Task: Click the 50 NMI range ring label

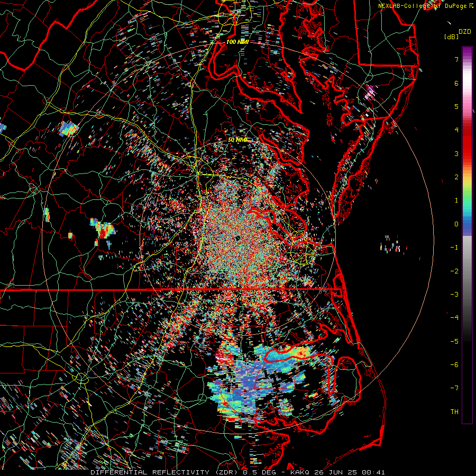Action: tap(237, 140)
